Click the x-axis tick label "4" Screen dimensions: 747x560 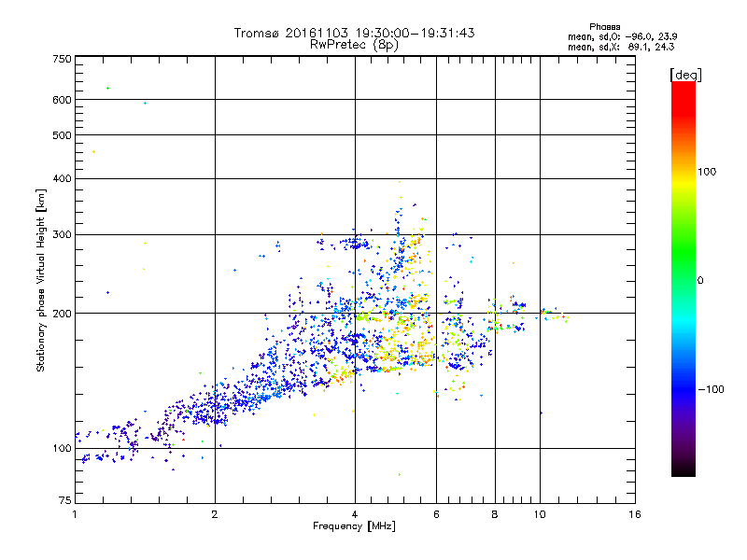355,514
